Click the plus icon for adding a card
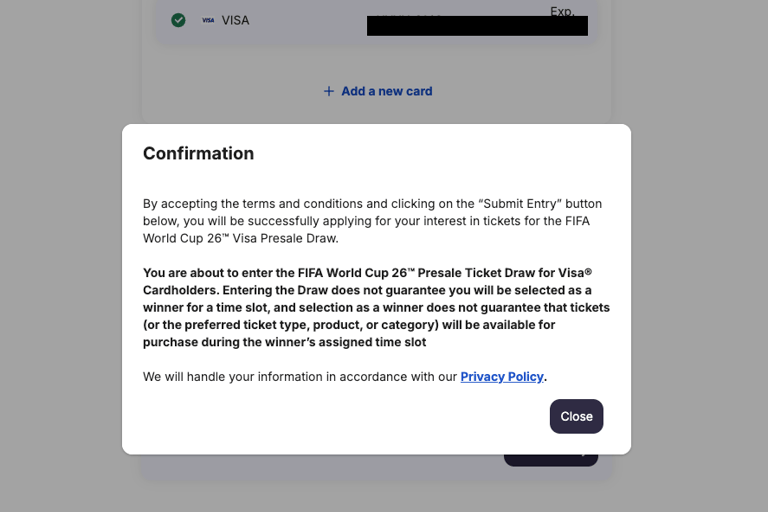Screen dimensions: 768x512 click(x=329, y=91)
